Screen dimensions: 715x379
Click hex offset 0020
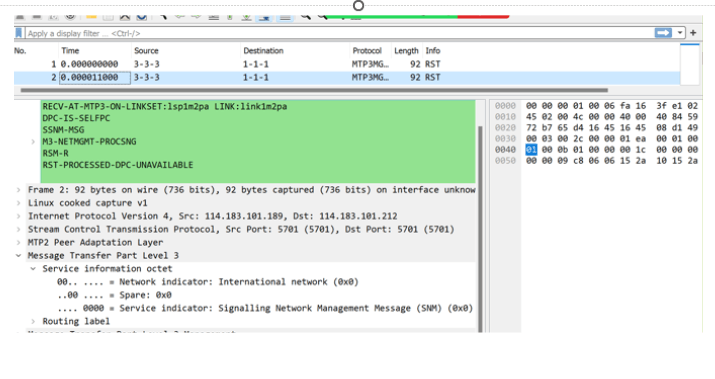[x=505, y=128]
